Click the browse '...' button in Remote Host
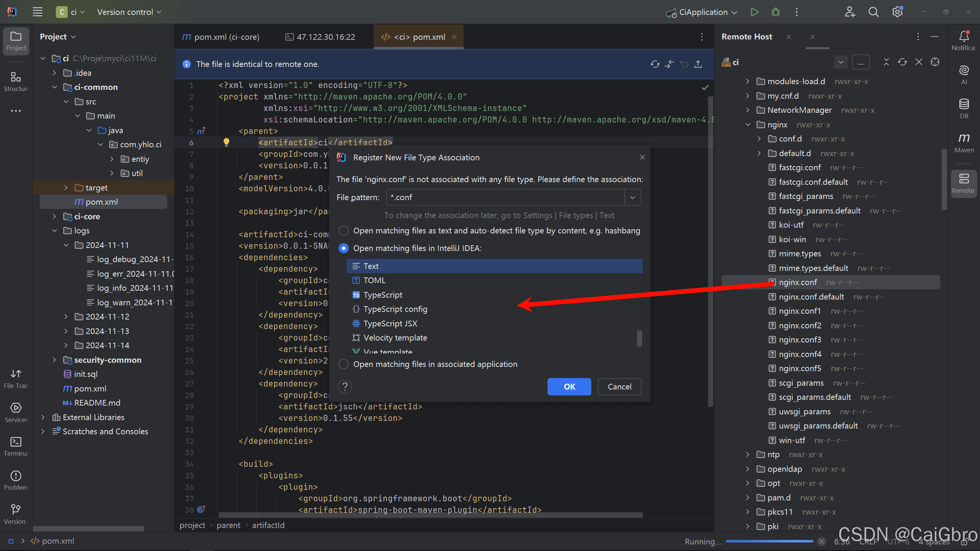 861,62
